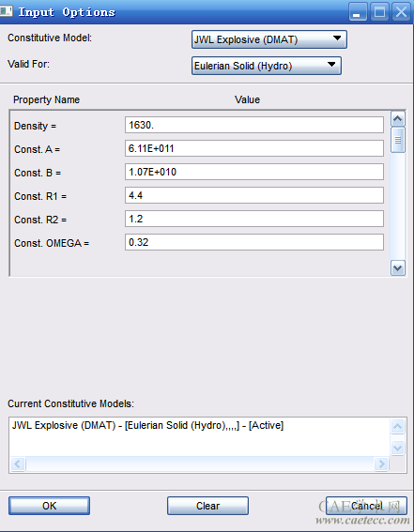Screen dimensions: 414x532
Task: Click the property list scroll up arrow
Action: pos(398,119)
